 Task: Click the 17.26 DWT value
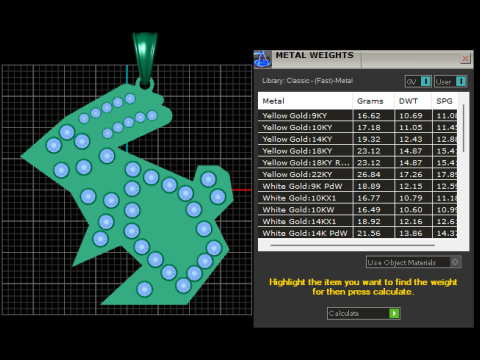[x=411, y=174]
